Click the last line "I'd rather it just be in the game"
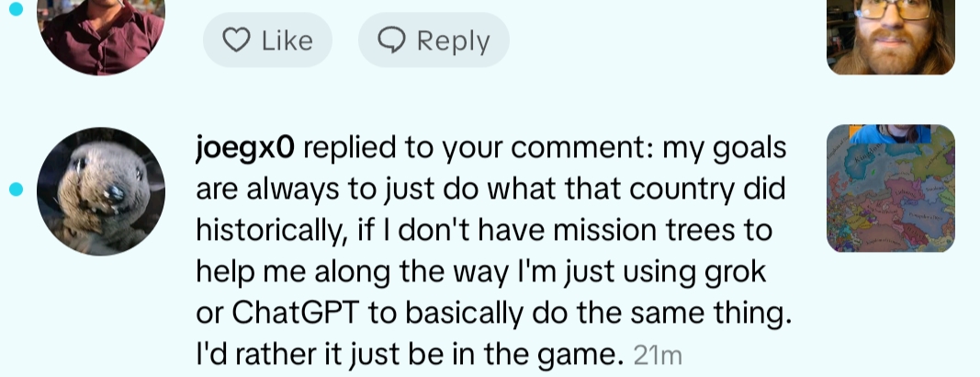Viewport: 980px width, 377px height. coord(409,354)
